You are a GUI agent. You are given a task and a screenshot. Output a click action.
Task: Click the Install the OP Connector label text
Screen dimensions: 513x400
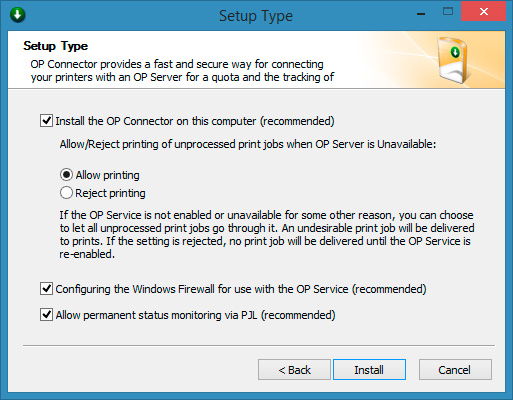(x=195, y=121)
